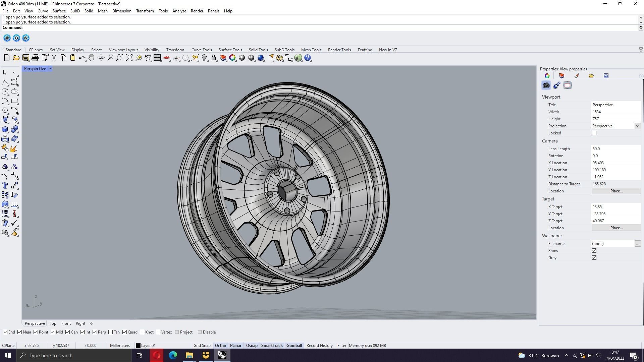Enable the Knot osnap checkbox
This screenshot has height=362, width=644.
(x=142, y=332)
